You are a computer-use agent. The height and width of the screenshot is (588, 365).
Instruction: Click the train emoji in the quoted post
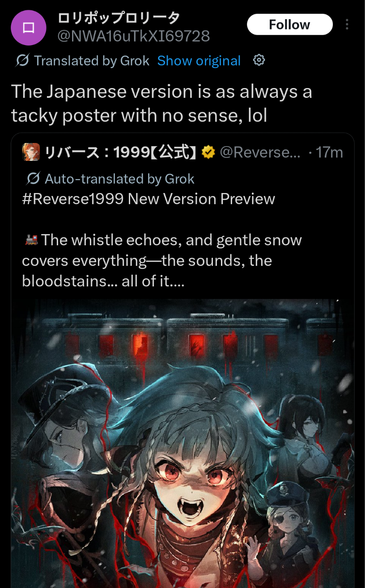pos(30,240)
